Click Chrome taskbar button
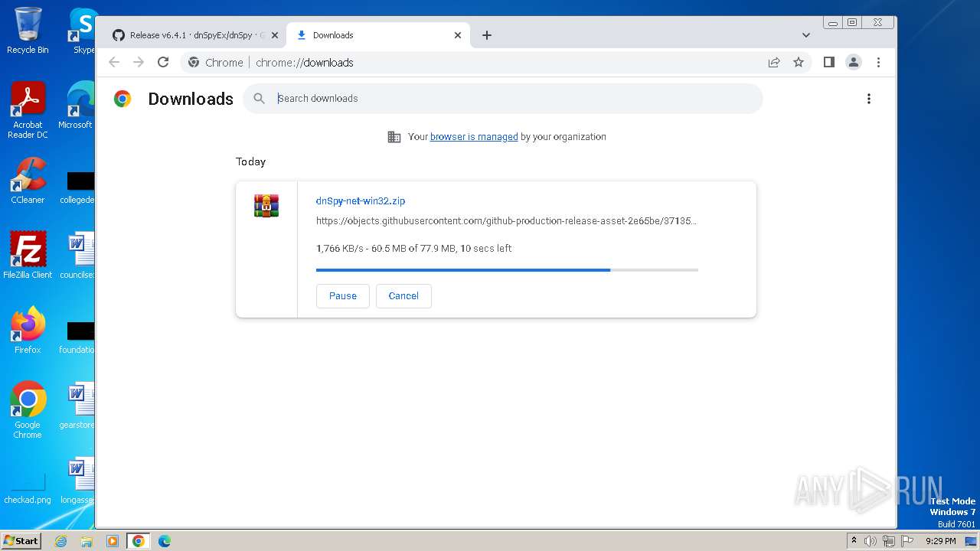The width and height of the screenshot is (980, 551). (139, 541)
